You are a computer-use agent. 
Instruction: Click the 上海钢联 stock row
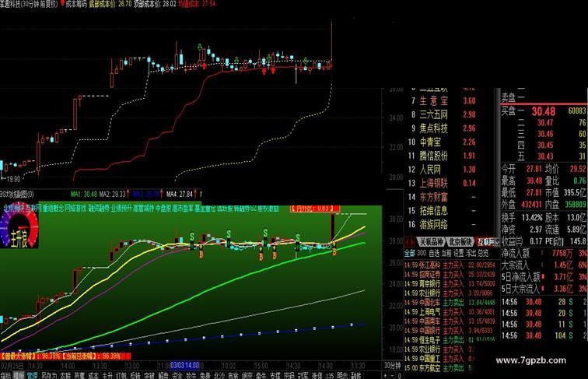(x=443, y=183)
